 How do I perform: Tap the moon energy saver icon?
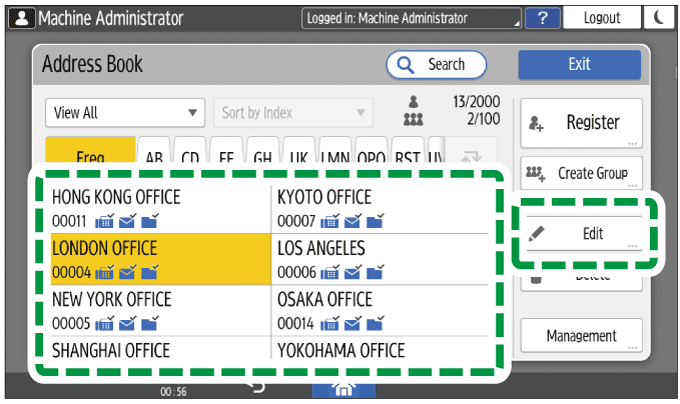coord(661,18)
